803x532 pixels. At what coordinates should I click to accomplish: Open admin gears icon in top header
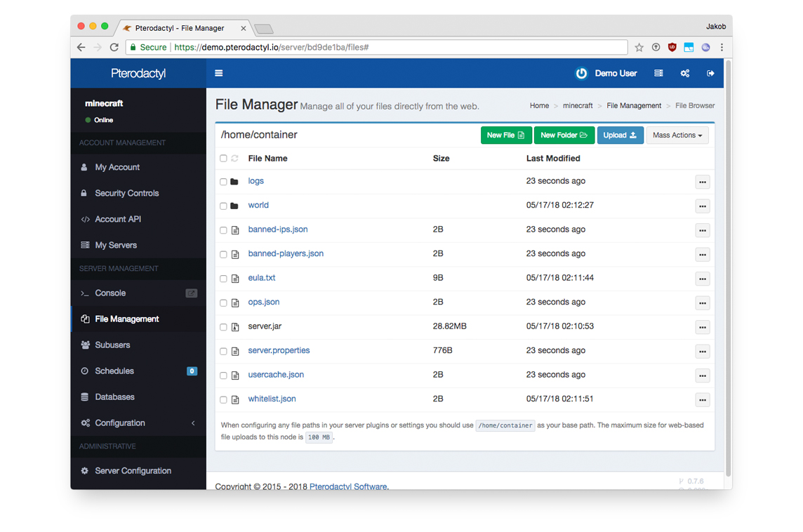(x=684, y=73)
